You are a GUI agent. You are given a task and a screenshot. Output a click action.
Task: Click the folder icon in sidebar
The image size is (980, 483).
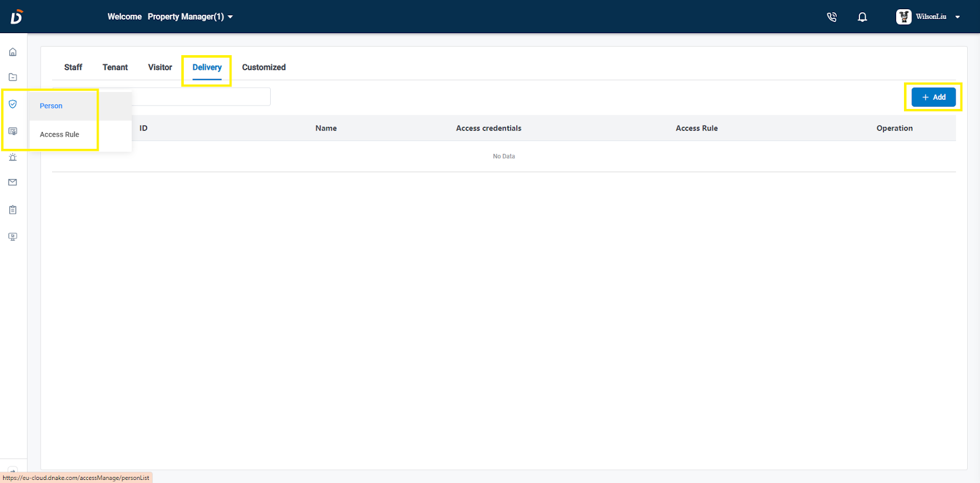click(x=13, y=77)
